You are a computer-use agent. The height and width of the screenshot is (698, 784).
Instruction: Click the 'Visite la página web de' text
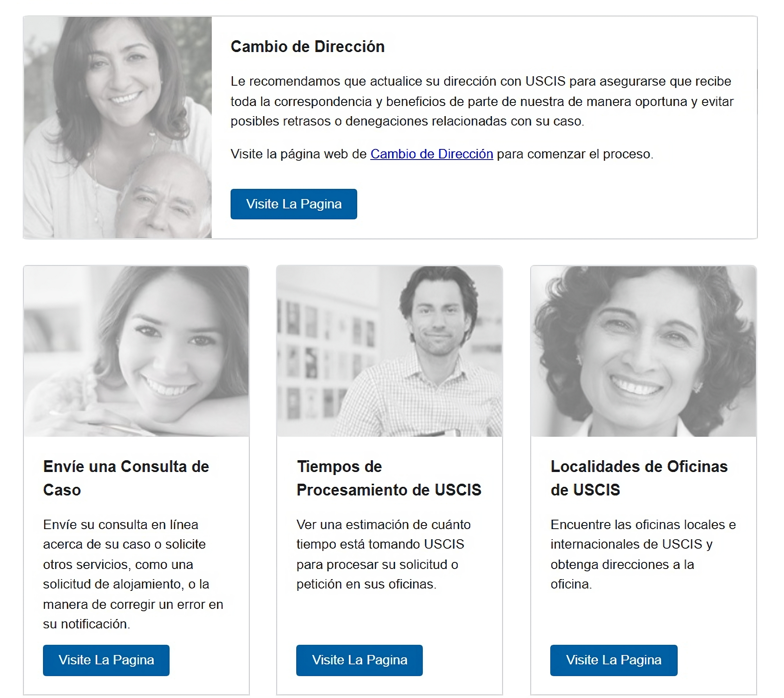click(299, 154)
